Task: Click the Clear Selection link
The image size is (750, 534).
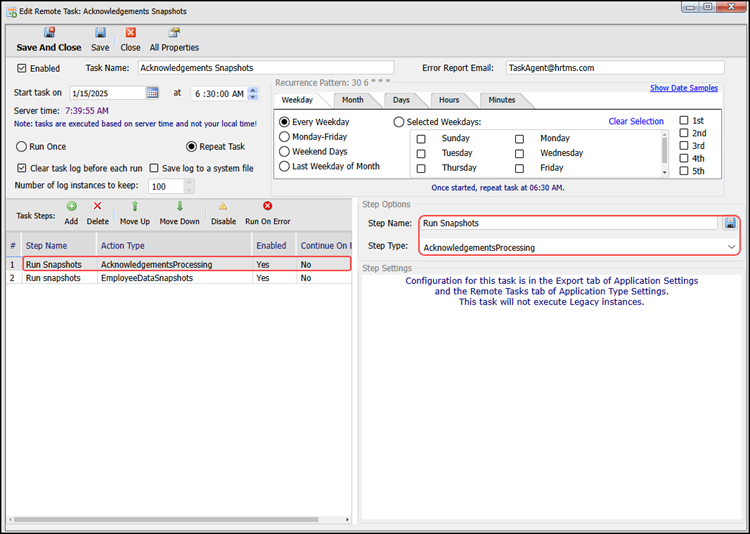Action: coord(636,122)
